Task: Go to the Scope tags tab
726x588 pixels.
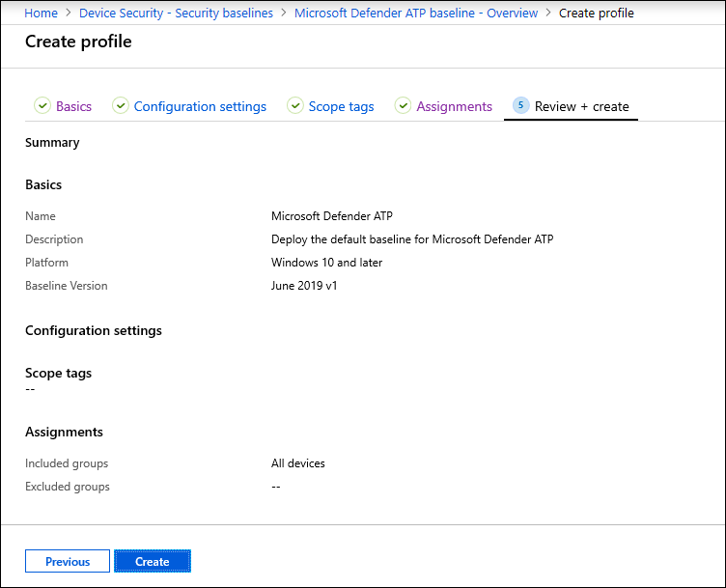Action: point(341,106)
